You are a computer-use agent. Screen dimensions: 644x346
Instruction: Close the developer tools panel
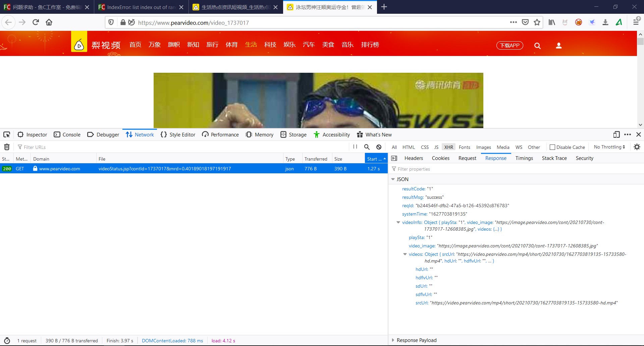click(x=639, y=134)
